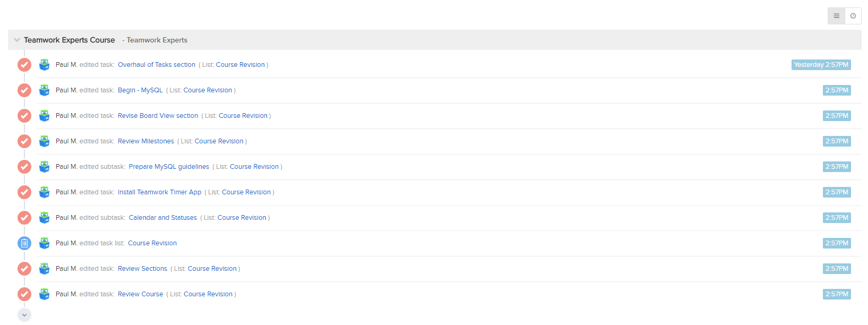Screen dimensions: 868x325
Task: Click Paul M. avatar in Review Milestones row
Action: coord(45,141)
